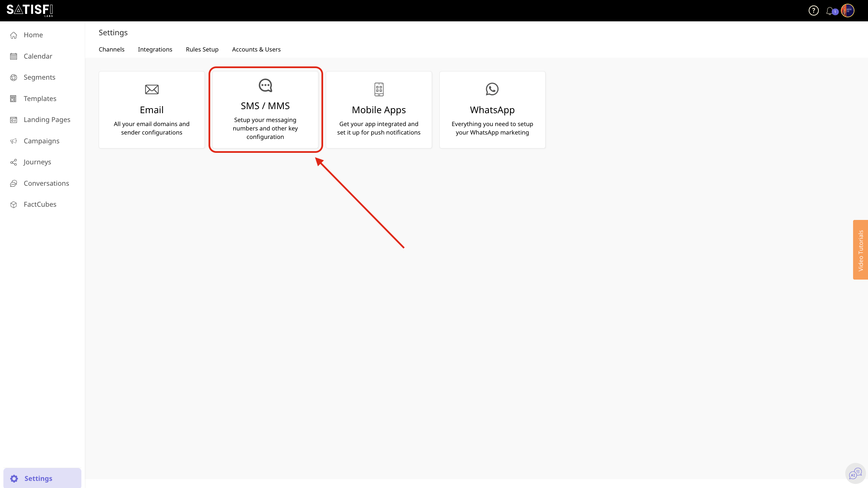Click the help question mark icon

814,11
